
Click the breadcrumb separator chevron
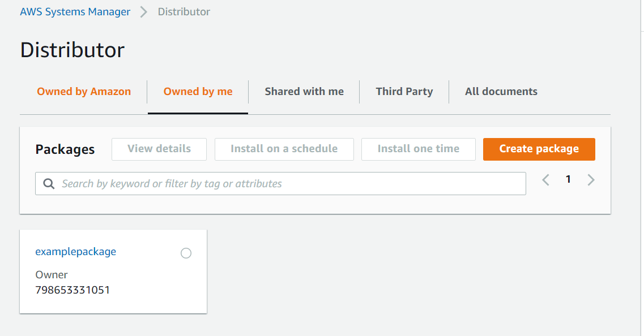[144, 11]
